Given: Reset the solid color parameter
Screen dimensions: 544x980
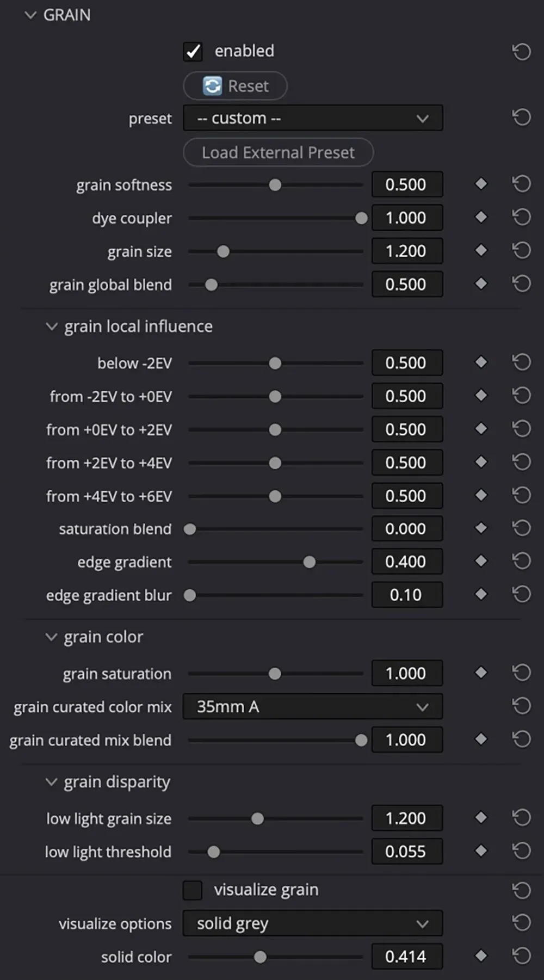Looking at the screenshot, I should click(x=521, y=956).
